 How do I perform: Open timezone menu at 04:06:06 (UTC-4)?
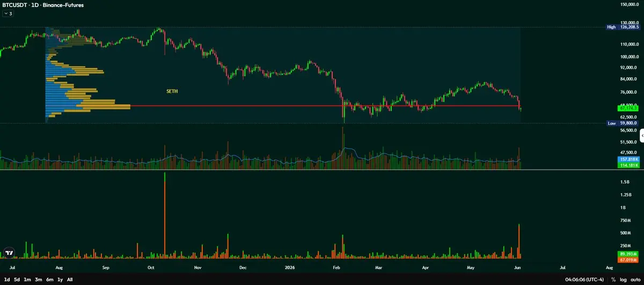(584, 280)
